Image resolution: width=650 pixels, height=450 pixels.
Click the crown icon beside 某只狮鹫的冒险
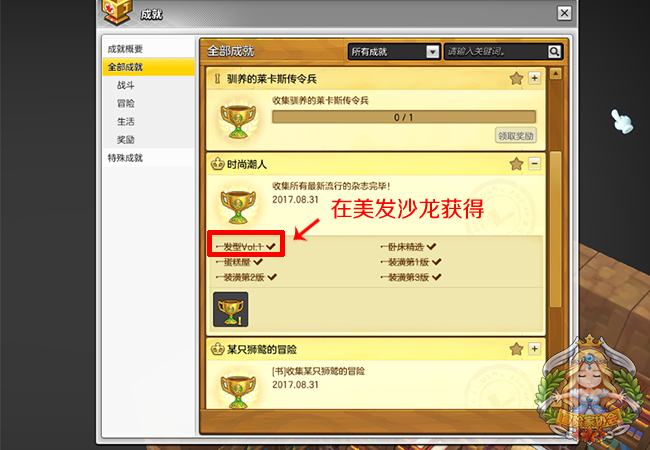point(217,349)
